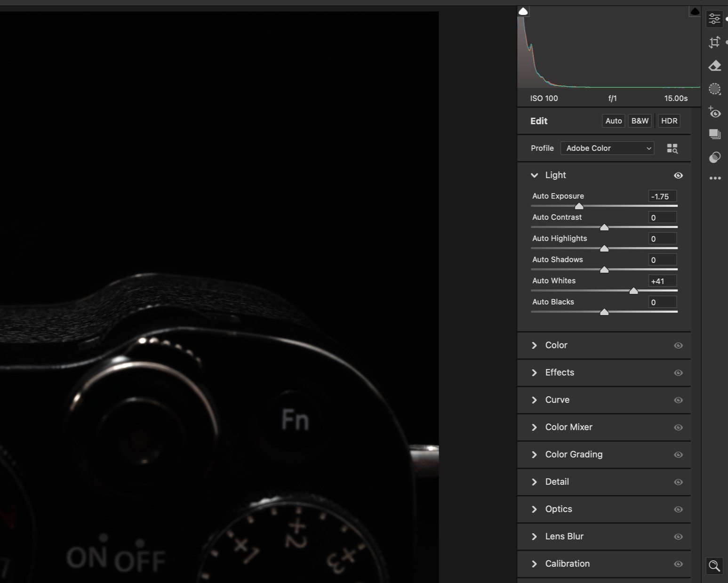Click the Whites slider handle
Viewport: 728px width, 583px height.
[x=634, y=291]
